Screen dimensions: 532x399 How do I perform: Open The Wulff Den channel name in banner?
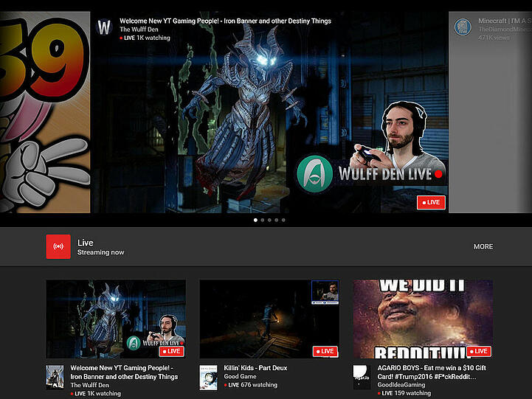tap(139, 30)
